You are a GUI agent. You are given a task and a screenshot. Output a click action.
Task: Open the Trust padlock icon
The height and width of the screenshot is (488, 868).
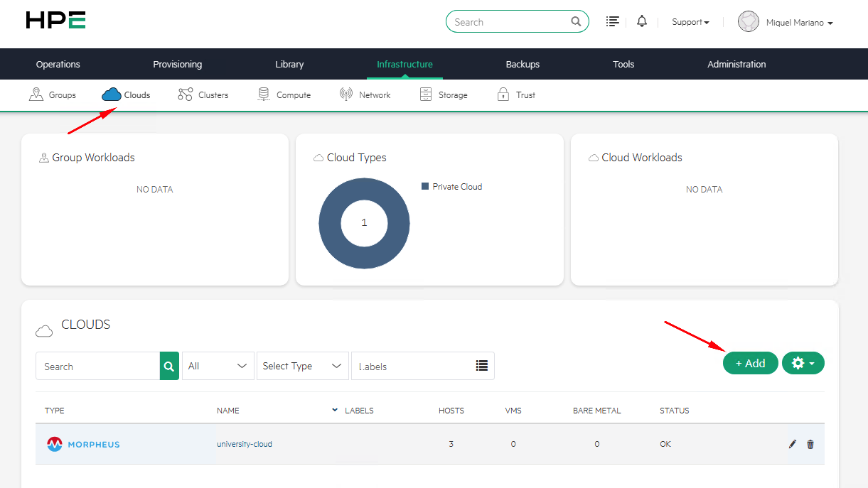(503, 94)
